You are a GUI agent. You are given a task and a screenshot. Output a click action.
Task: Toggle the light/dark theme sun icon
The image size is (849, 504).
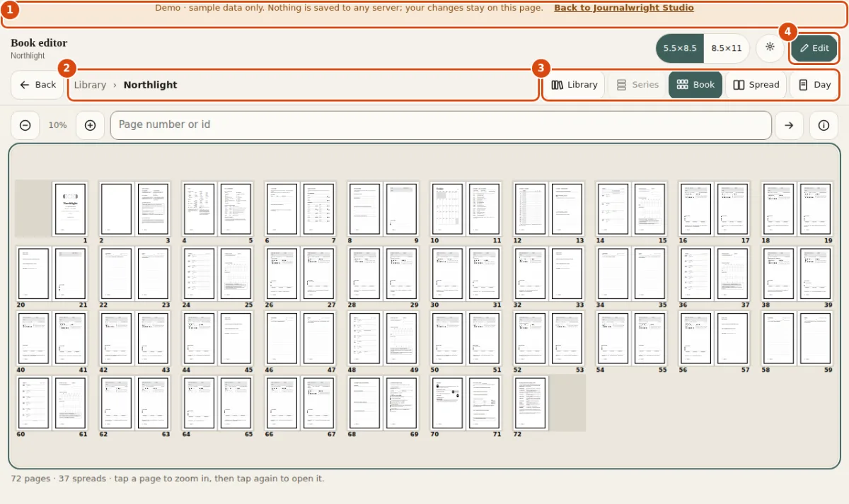[770, 47]
